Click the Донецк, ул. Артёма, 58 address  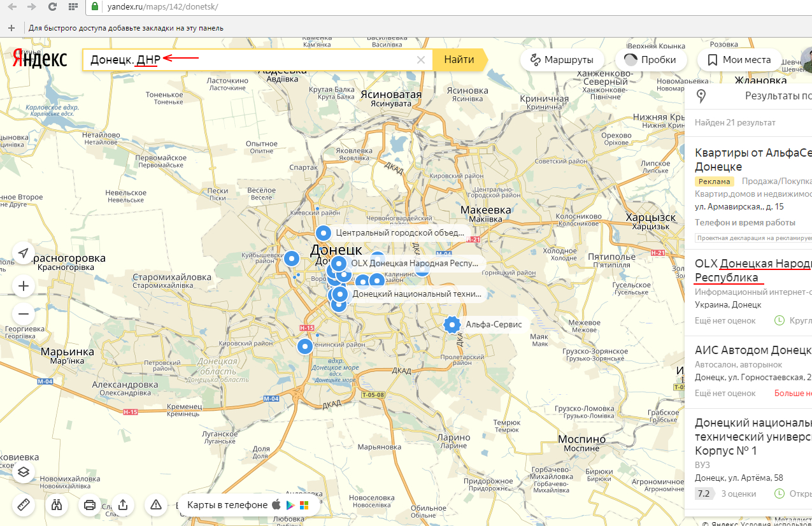pyautogui.click(x=739, y=478)
